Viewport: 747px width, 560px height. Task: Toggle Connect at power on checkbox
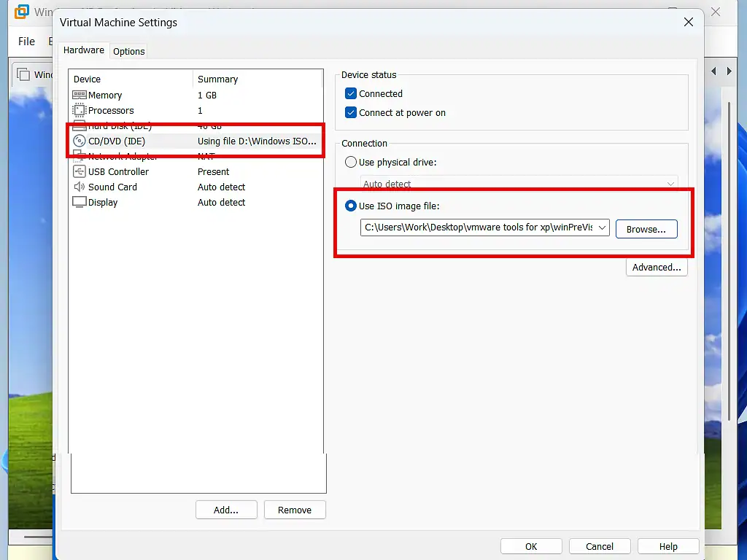click(351, 112)
